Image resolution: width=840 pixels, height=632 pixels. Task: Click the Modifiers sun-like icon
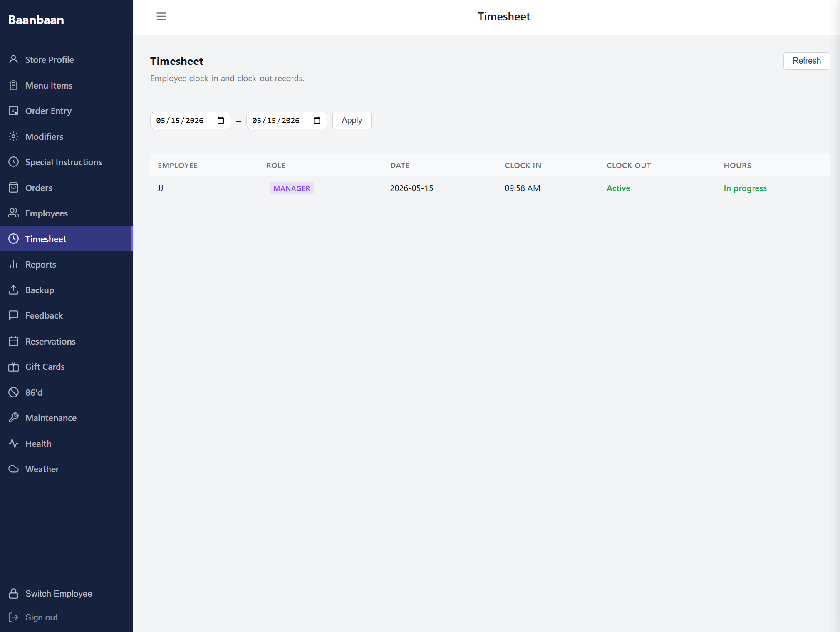[14, 136]
